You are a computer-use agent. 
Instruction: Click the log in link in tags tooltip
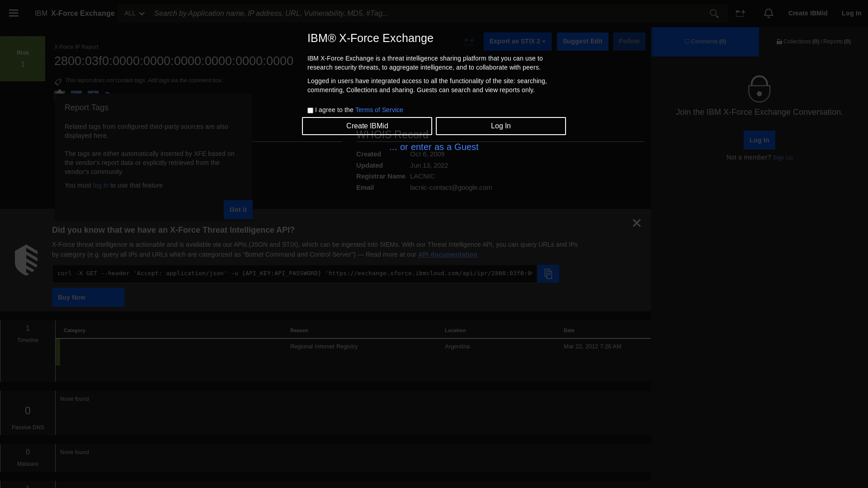[101, 185]
